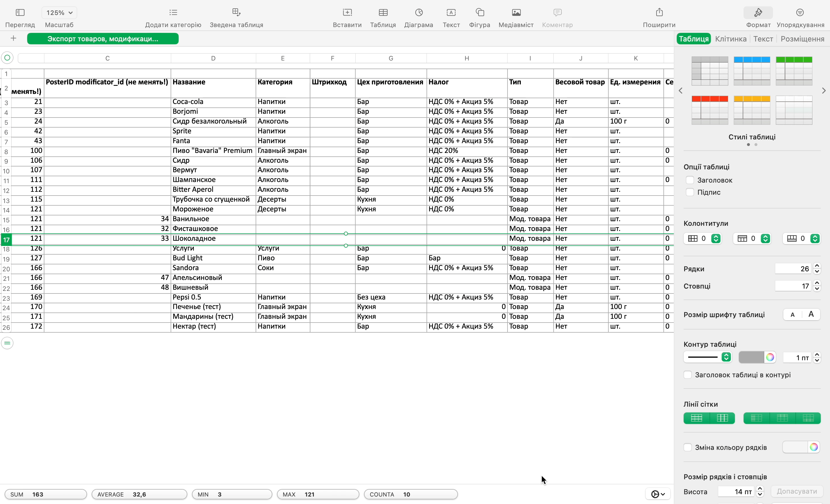Insert a text box via Текст icon
The image size is (830, 504).
tap(451, 12)
